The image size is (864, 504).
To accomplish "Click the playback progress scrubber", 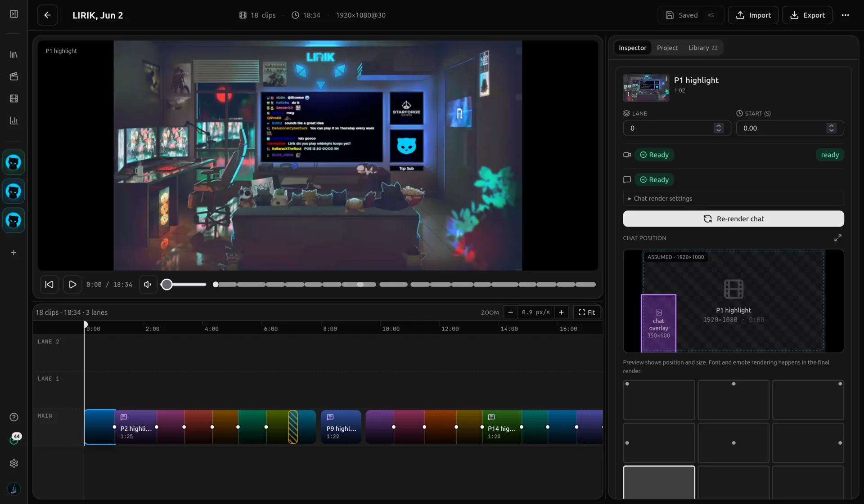I will [x=405, y=285].
